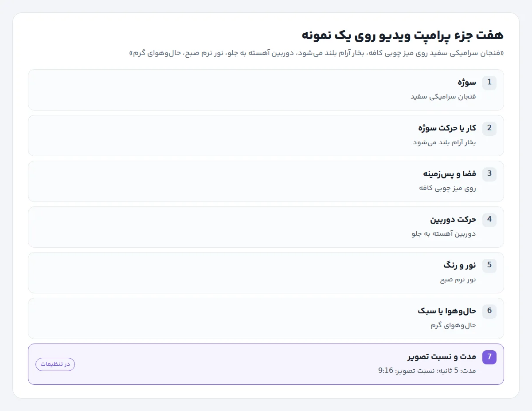Click the text "مدت: 5 ثانیه؛ نسبت تصویر: 9:16"

(427, 371)
